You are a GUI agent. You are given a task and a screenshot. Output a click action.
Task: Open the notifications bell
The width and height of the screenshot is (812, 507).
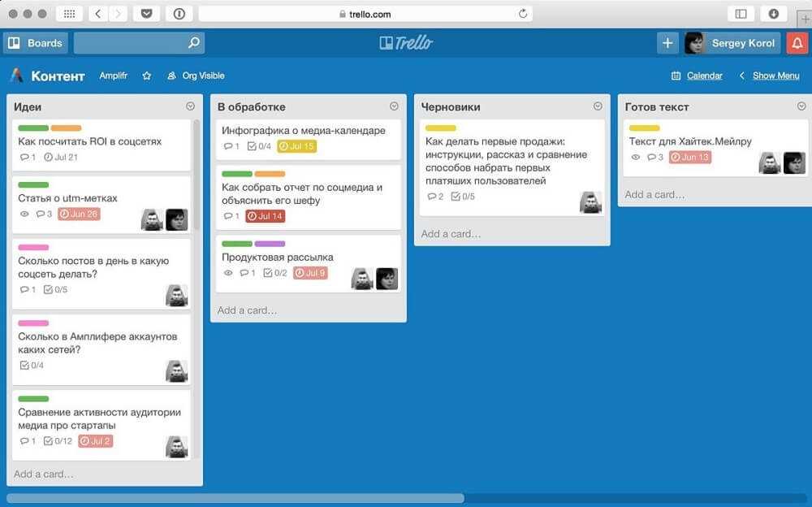pyautogui.click(x=797, y=43)
